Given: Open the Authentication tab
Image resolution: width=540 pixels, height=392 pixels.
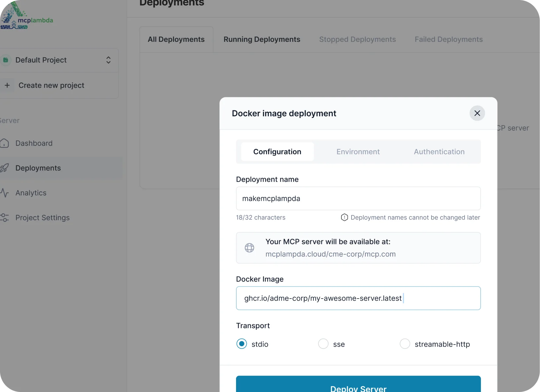Looking at the screenshot, I should click(x=439, y=152).
